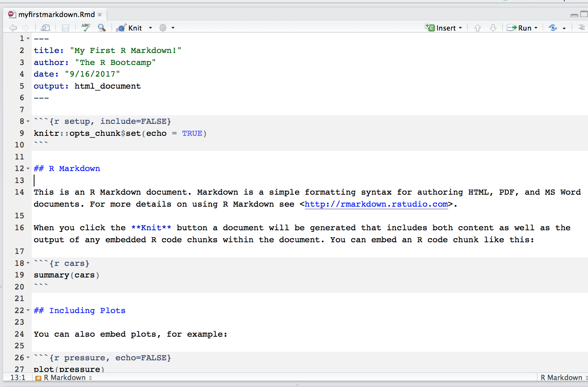Image resolution: width=588 pixels, height=387 pixels.
Task: Open Insert chunk language dropdown arrow
Action: [461, 28]
